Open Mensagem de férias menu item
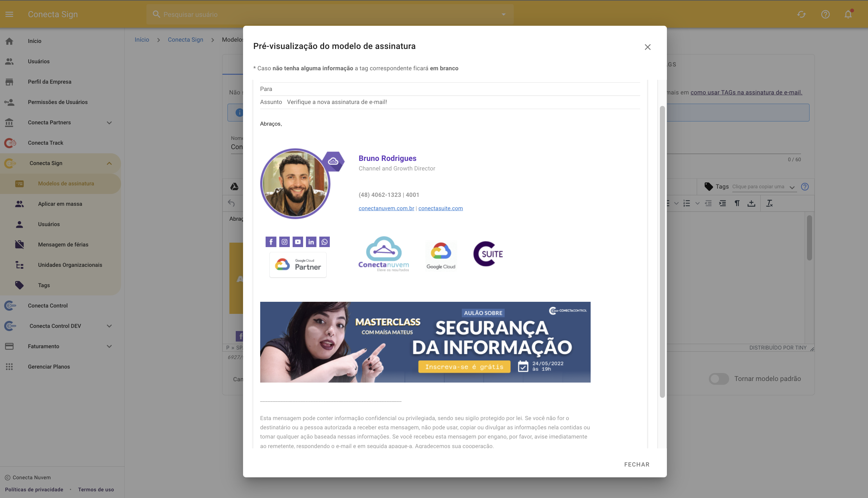 pyautogui.click(x=63, y=245)
